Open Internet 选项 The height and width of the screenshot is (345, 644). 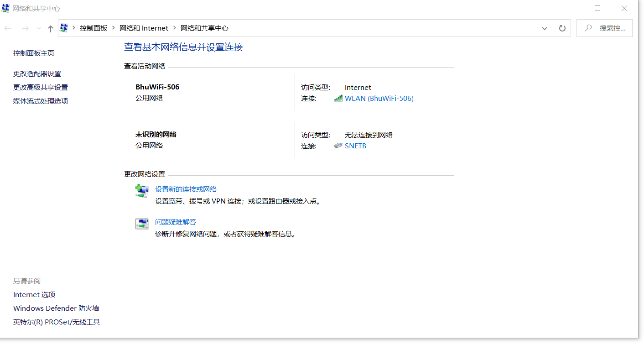[x=34, y=294]
